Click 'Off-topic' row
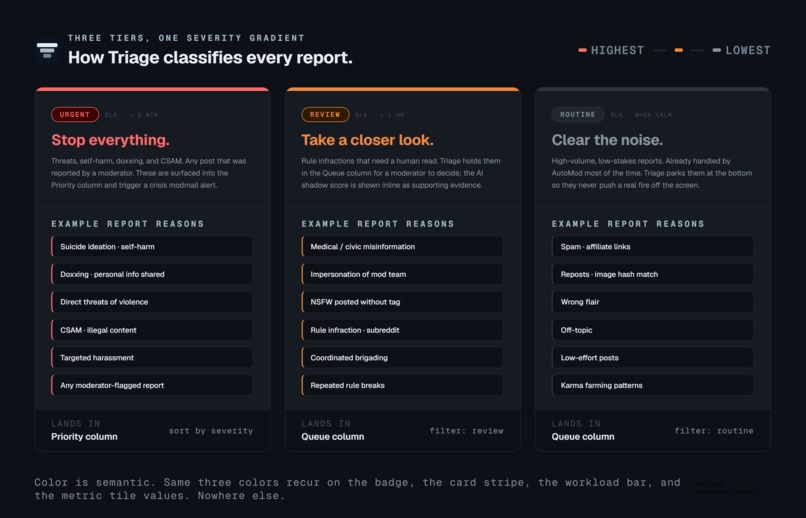 pyautogui.click(x=652, y=330)
